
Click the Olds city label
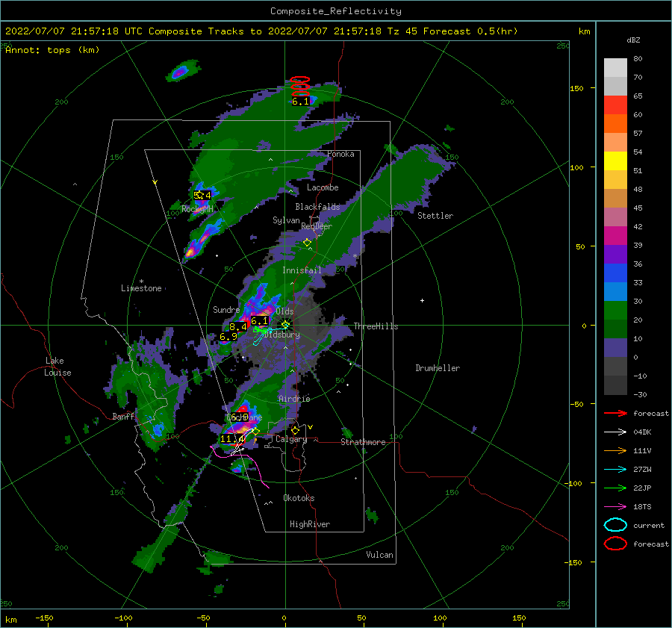point(284,311)
